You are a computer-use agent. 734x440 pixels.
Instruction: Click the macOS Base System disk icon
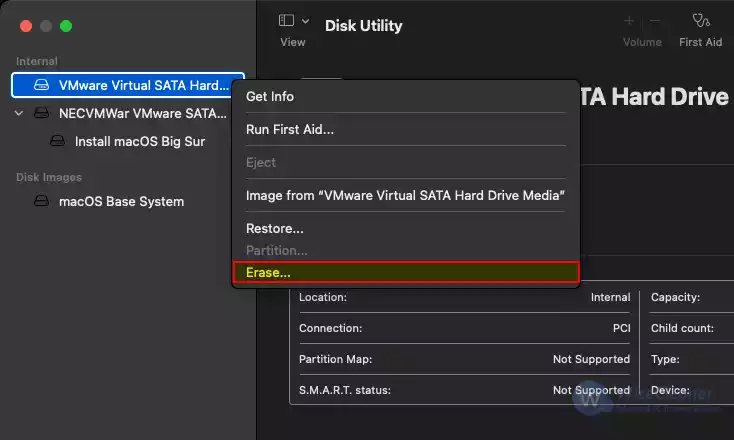click(41, 201)
